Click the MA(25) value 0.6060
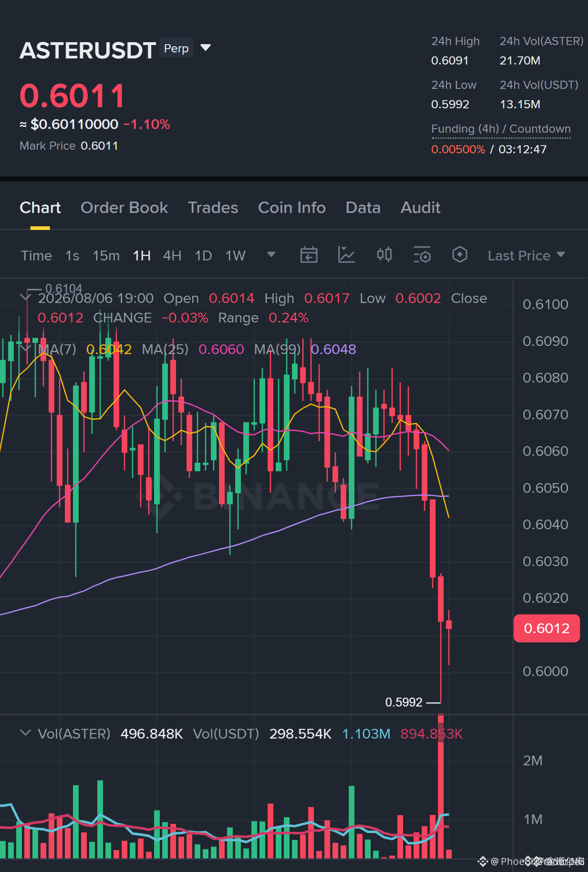 pos(221,349)
